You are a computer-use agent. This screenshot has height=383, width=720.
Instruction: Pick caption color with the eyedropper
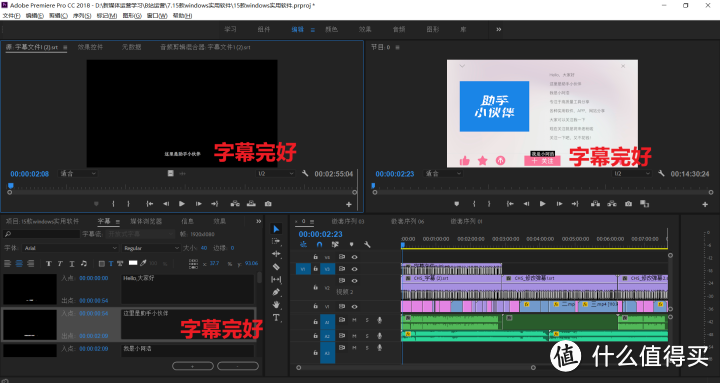[143, 263]
